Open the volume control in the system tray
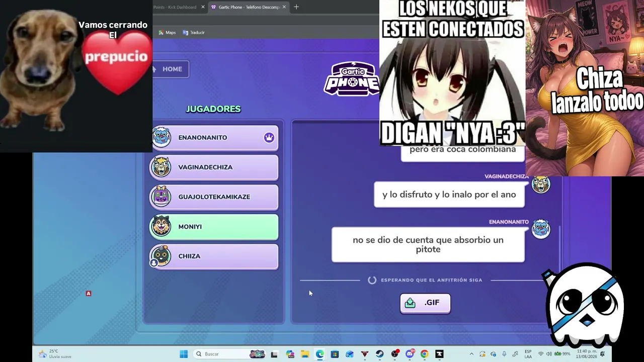Image resolution: width=644 pixels, height=362 pixels. (x=549, y=354)
